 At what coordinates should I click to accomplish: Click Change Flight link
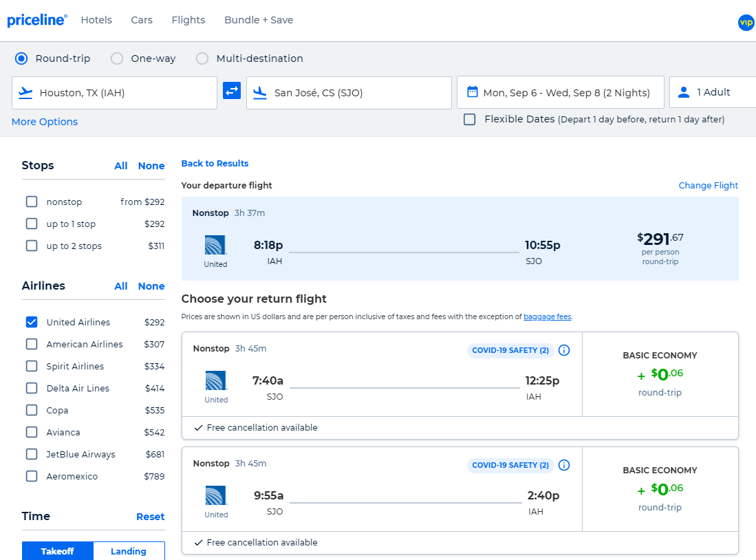click(x=709, y=185)
